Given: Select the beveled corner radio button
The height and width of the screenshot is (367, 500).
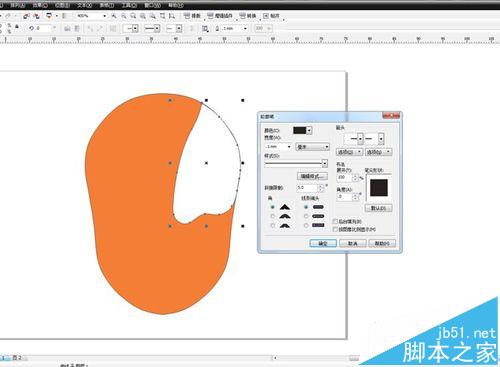Looking at the screenshot, I should (x=273, y=226).
